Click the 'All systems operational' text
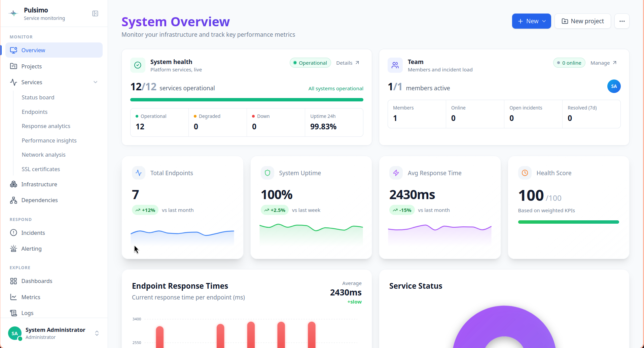 pyautogui.click(x=336, y=89)
